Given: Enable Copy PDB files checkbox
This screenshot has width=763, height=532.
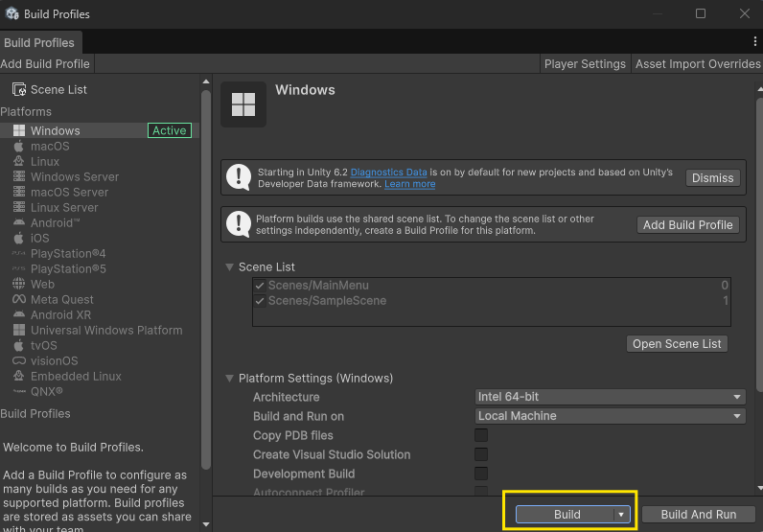Looking at the screenshot, I should click(481, 435).
